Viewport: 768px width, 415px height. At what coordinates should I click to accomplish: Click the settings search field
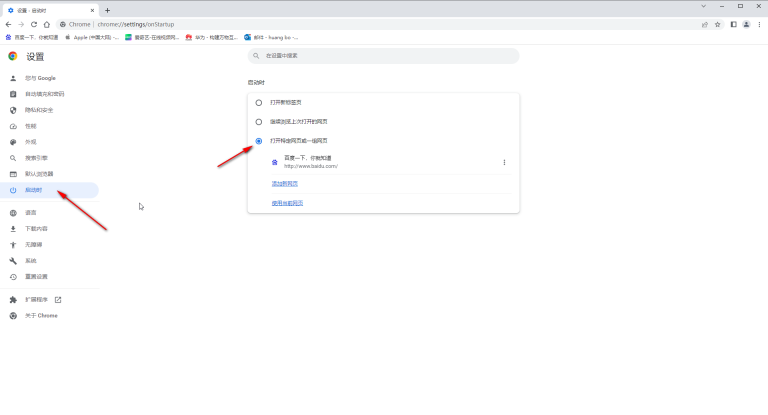pyautogui.click(x=384, y=56)
